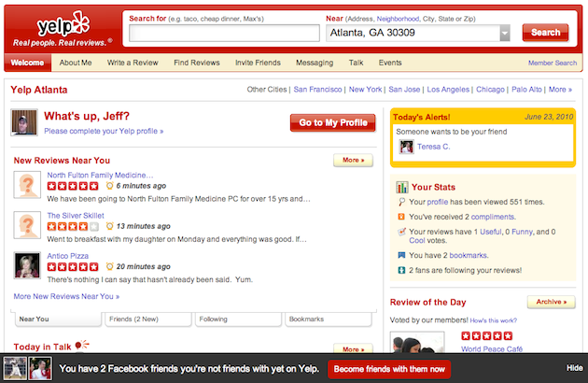This screenshot has height=383, width=588.
Task: Expand More cities link
Action: [x=560, y=90]
